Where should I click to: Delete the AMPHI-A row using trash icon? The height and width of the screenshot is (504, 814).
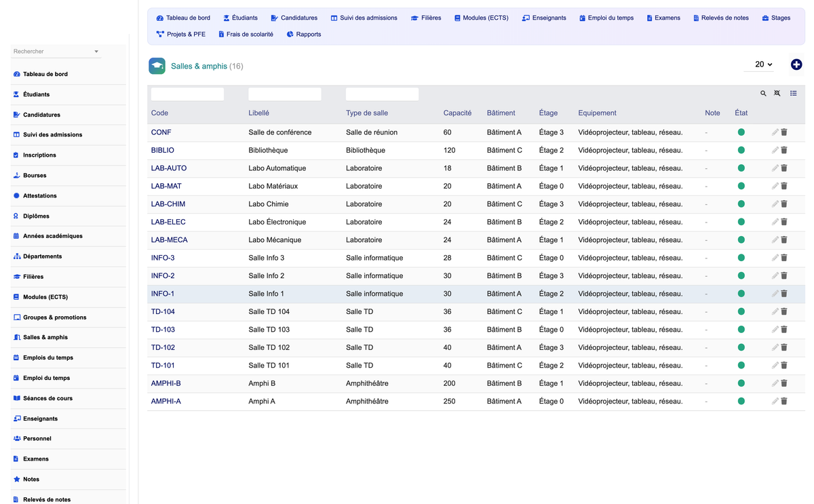point(784,401)
